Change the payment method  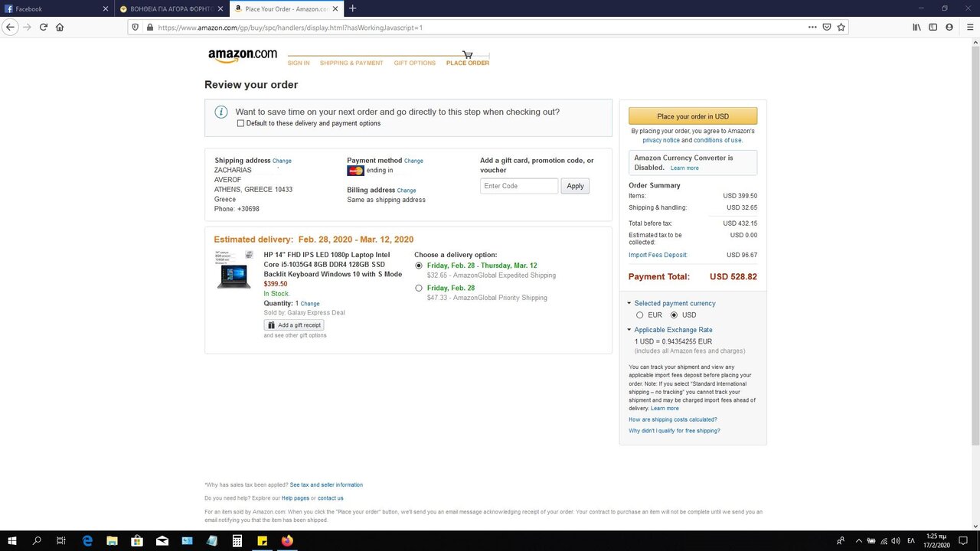413,161
